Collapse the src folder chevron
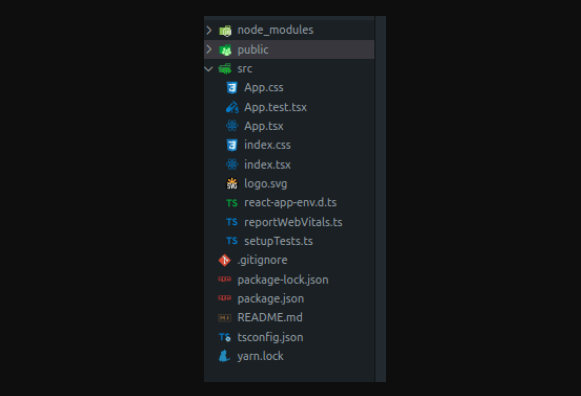Screen dimensions: 581x396 (209, 69)
